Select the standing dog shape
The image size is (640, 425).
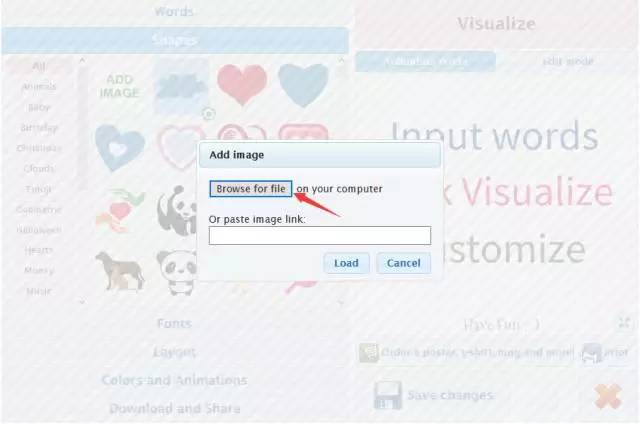click(x=120, y=271)
